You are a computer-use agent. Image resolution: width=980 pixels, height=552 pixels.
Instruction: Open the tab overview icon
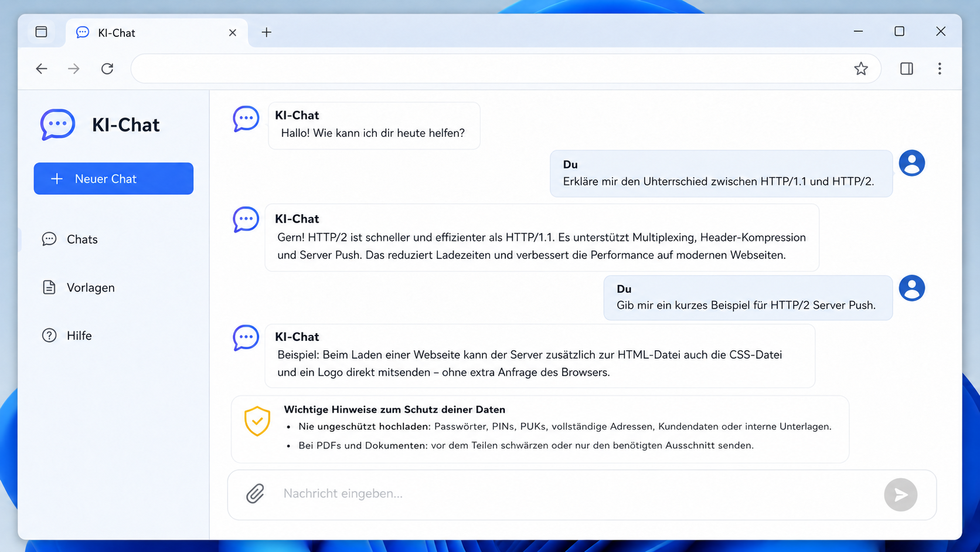point(41,32)
